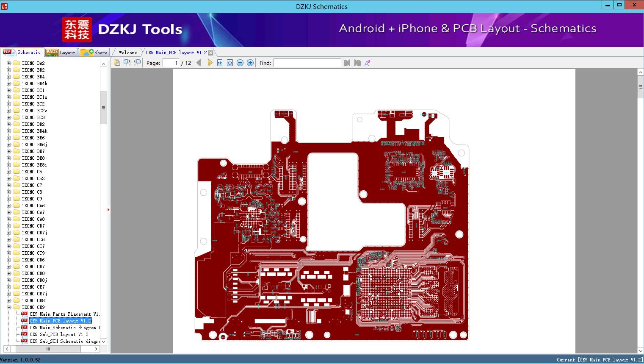Switch to the Welcome document tab
The width and height of the screenshot is (644, 364).
point(128,53)
